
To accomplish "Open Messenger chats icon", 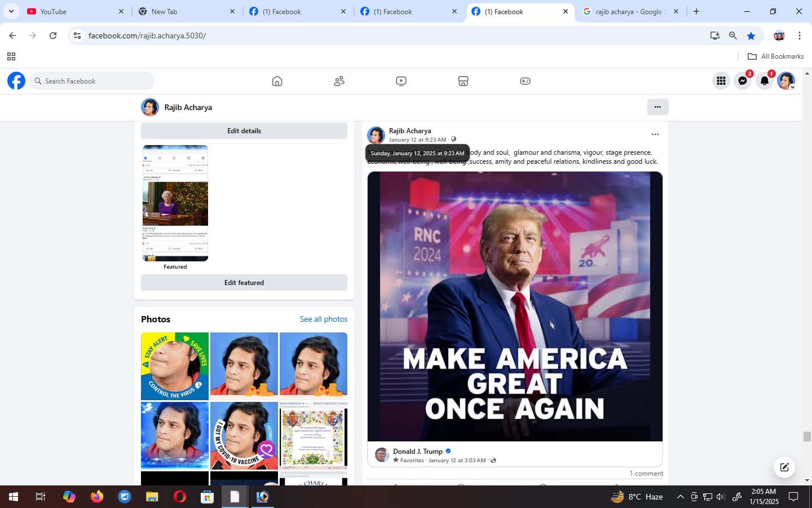I will pos(743,81).
